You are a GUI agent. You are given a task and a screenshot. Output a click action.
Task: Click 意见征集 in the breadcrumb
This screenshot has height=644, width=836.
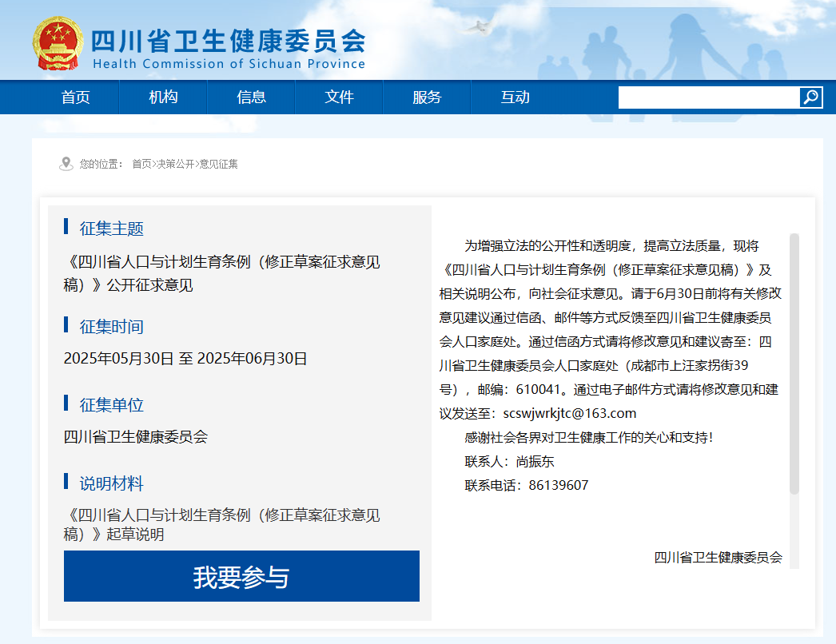coord(219,165)
